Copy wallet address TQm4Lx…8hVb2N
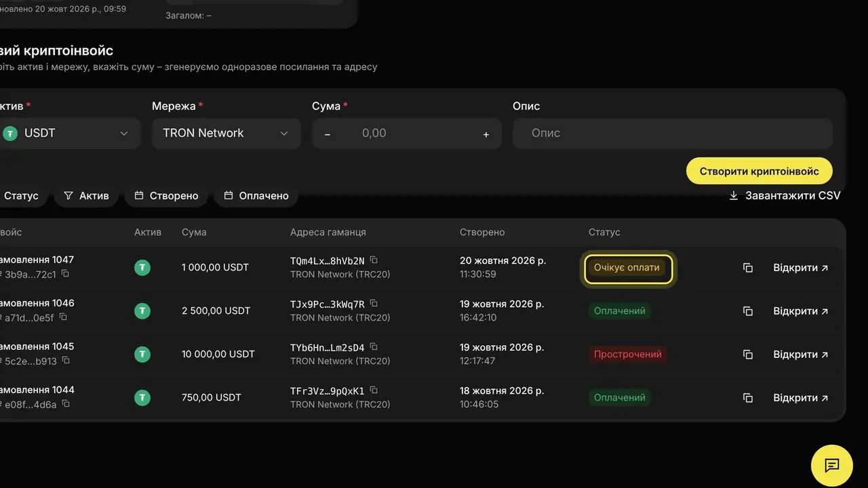The image size is (868, 488). tap(374, 260)
